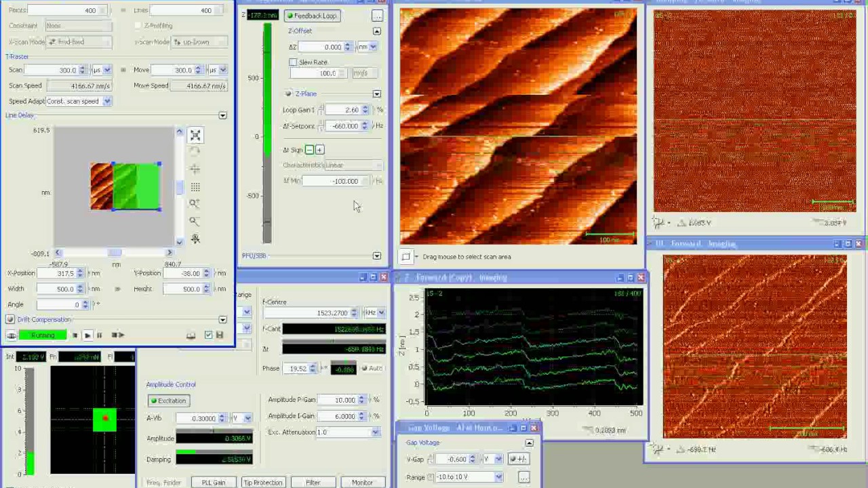Screen dimensions: 868x488
Task: Click the tip position icon below zoom tools
Action: [195, 239]
